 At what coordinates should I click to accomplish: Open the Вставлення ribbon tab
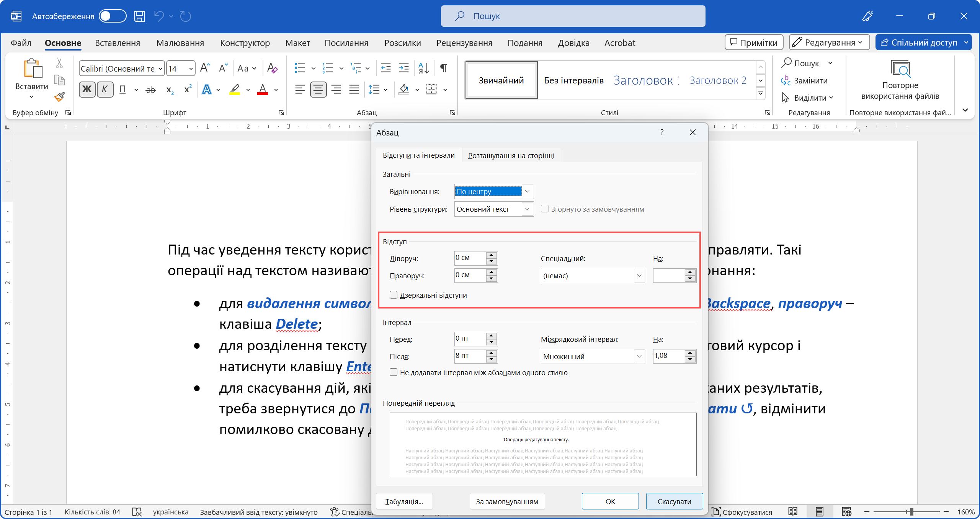click(118, 42)
